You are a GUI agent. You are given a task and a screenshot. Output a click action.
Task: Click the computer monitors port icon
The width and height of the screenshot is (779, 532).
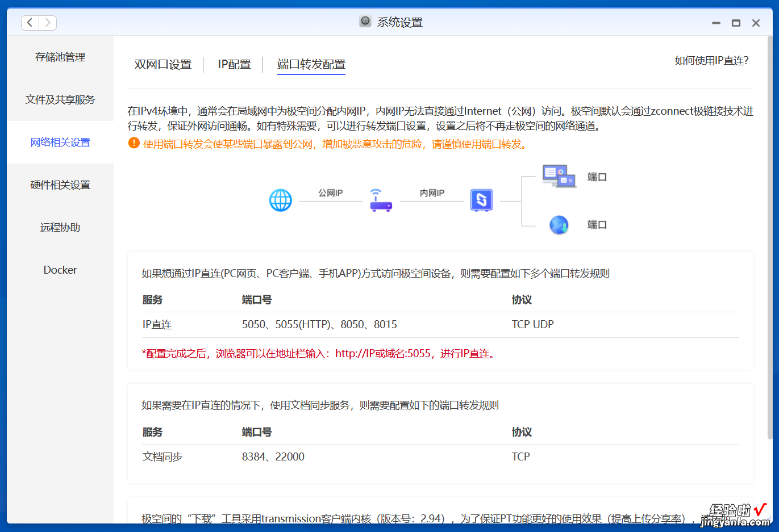[x=559, y=177]
